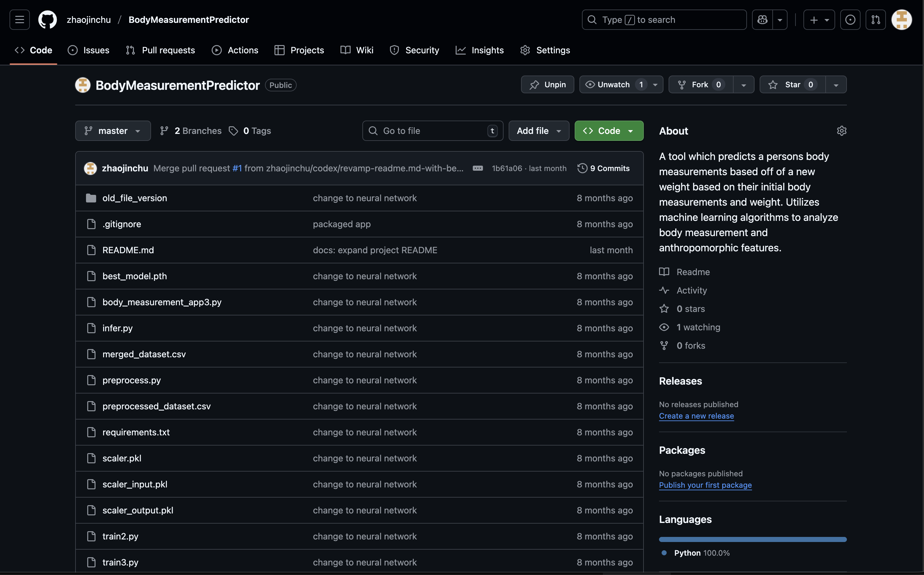The width and height of the screenshot is (924, 575).
Task: Open the issues inbox icon in header
Action: tap(850, 19)
